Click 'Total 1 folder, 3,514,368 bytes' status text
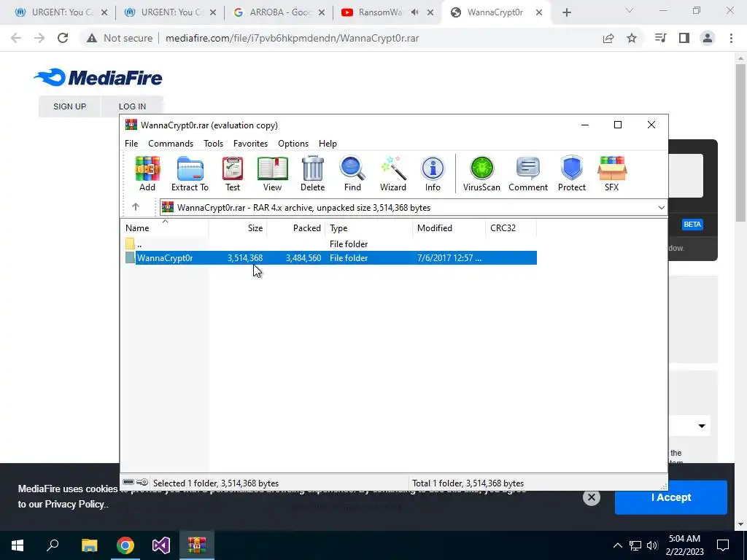The height and width of the screenshot is (560, 747). pos(468,483)
